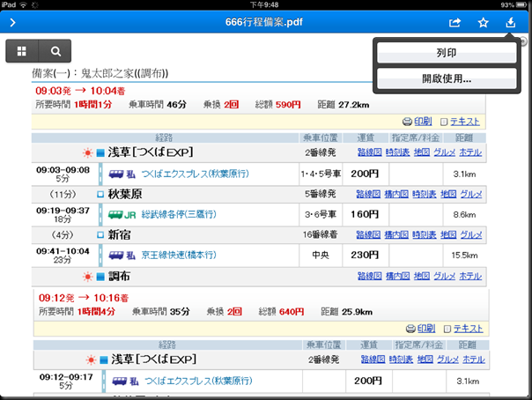This screenshot has height=400, width=532.
Task: Click the 総額 590円 fare text
Action: [277, 105]
